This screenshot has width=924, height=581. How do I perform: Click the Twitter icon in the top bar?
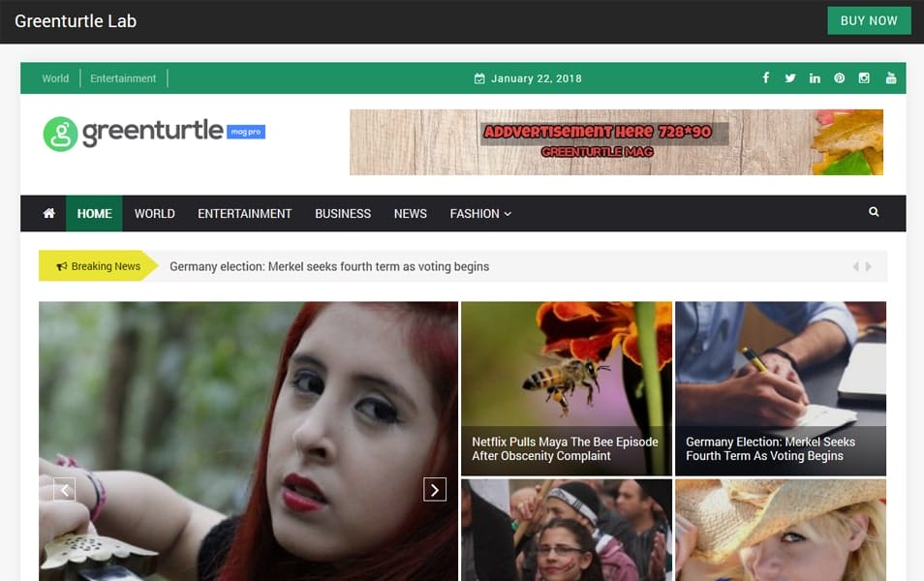[x=790, y=77]
